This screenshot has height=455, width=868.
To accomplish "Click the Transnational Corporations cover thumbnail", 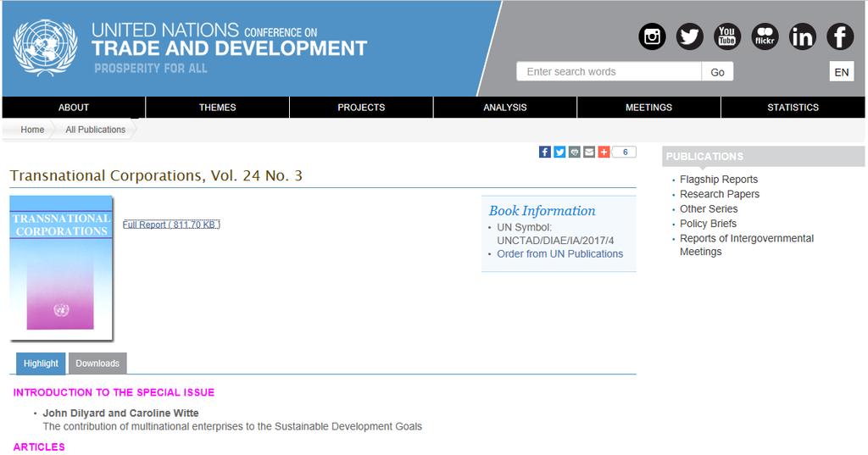I will pyautogui.click(x=61, y=268).
